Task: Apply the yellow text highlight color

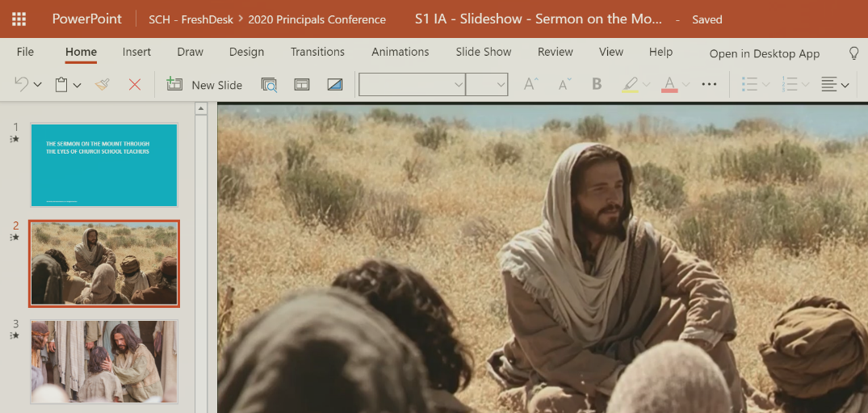Action: pyautogui.click(x=630, y=85)
